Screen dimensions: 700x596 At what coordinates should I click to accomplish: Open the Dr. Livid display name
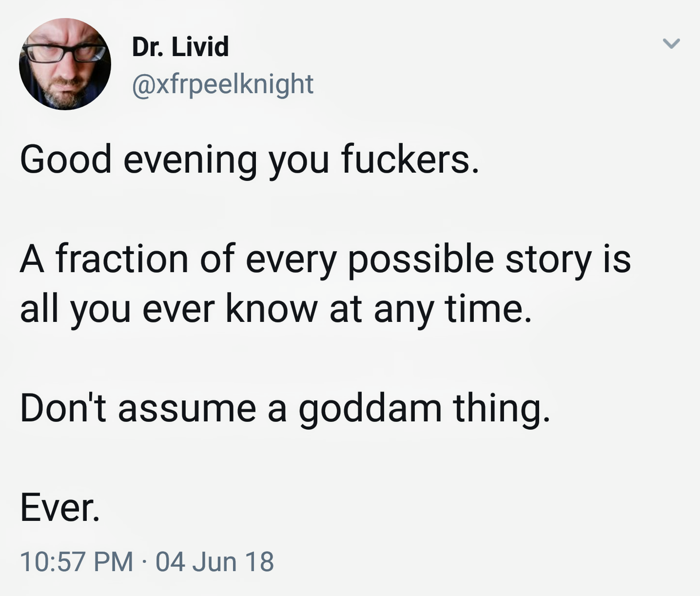(x=180, y=47)
